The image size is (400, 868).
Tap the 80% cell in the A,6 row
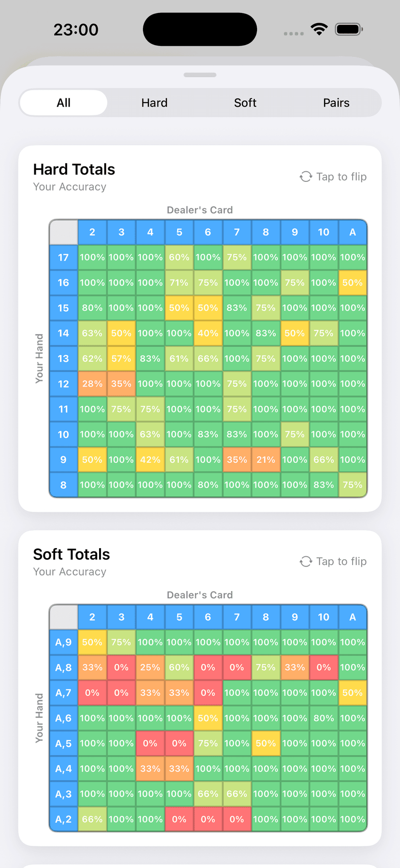tap(324, 718)
